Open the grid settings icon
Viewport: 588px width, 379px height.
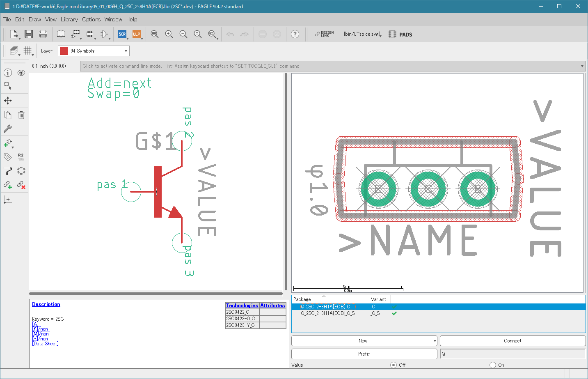[27, 51]
